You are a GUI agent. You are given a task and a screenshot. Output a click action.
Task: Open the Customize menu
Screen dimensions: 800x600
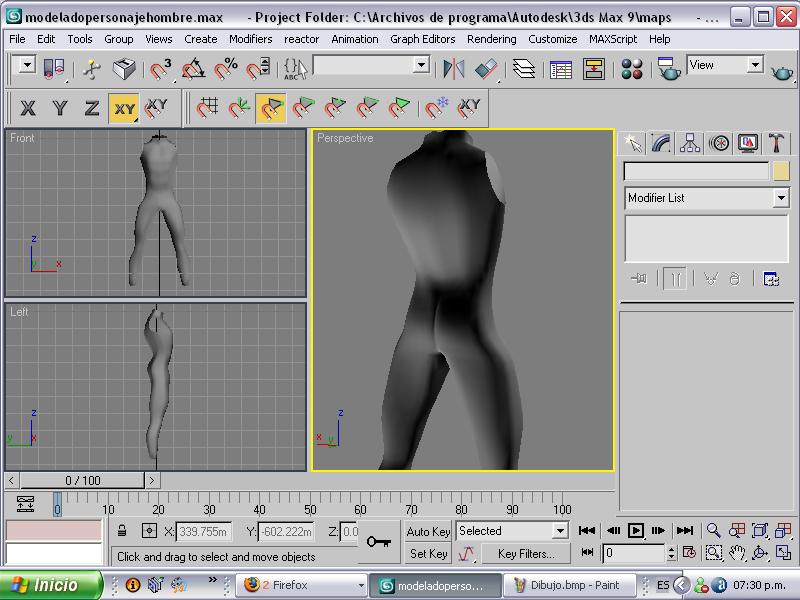(553, 39)
